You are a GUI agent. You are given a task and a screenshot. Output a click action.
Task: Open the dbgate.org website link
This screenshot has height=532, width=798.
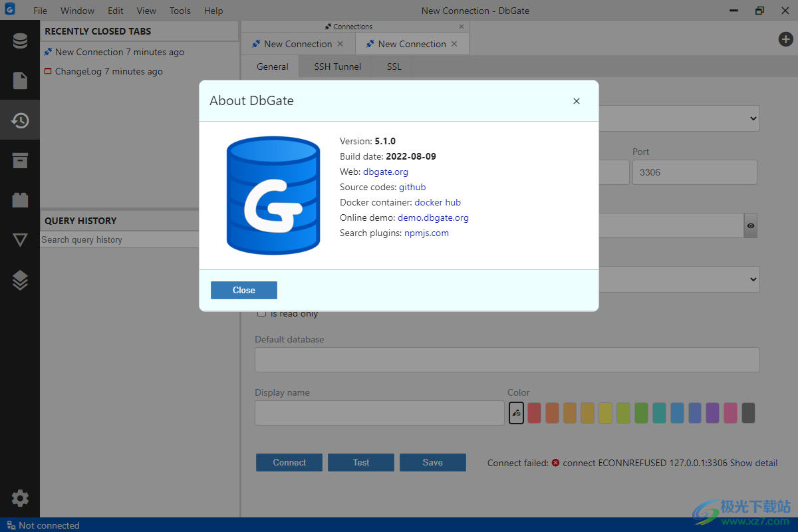point(386,172)
